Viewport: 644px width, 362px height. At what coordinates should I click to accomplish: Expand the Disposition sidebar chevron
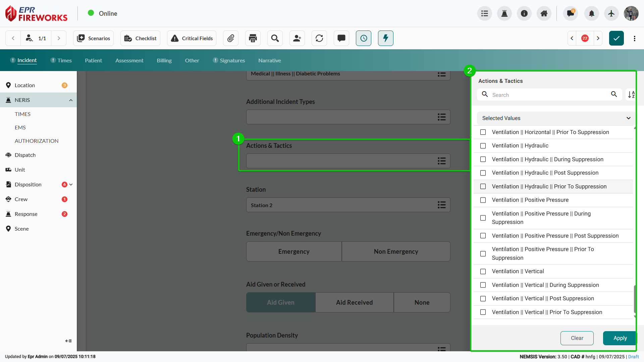pyautogui.click(x=71, y=184)
